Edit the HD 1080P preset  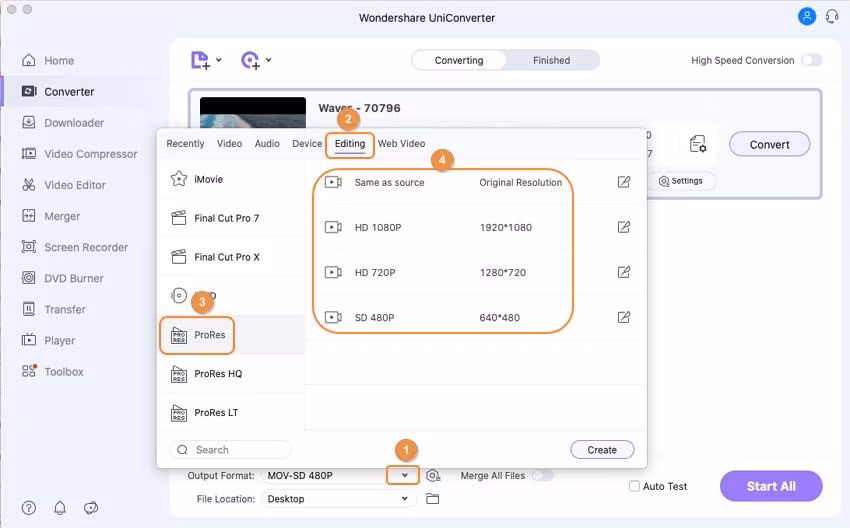pyautogui.click(x=624, y=227)
